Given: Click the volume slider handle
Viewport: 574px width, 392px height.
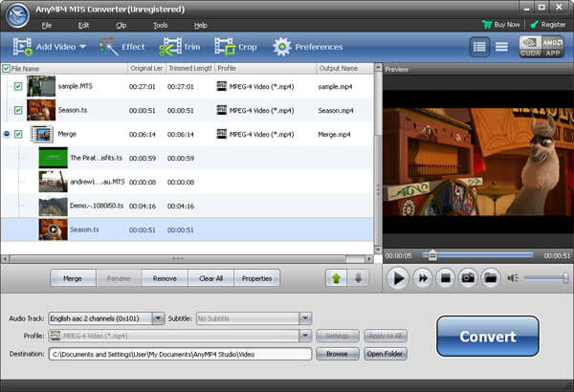Looking at the screenshot, I should pos(565,278).
